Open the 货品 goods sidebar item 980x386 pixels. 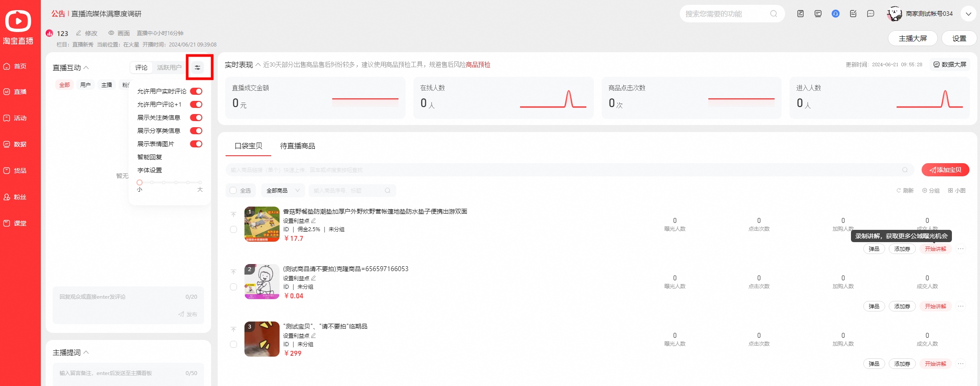point(16,171)
